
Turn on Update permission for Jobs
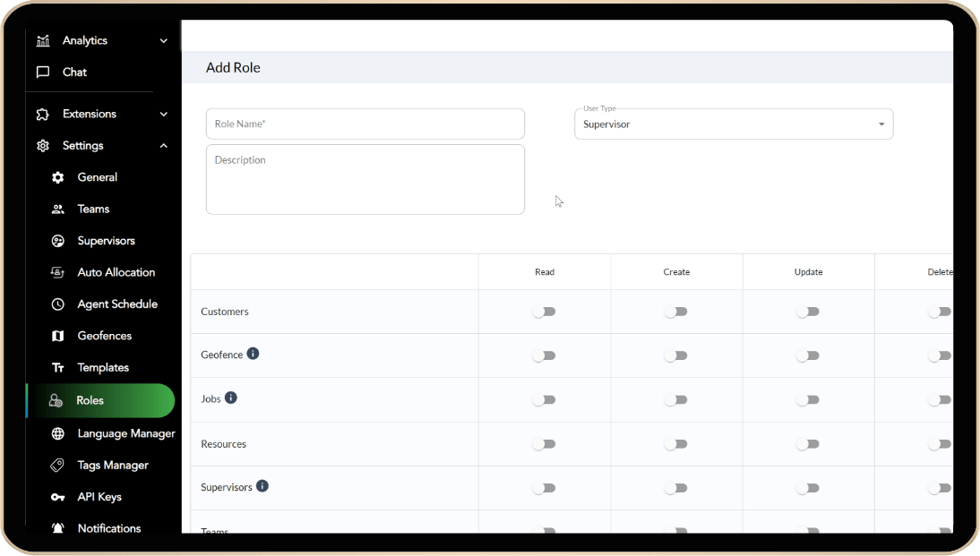coord(807,400)
